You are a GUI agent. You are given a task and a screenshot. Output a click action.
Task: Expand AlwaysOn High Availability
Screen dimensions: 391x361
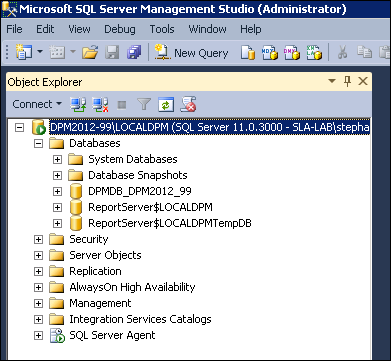(39, 287)
